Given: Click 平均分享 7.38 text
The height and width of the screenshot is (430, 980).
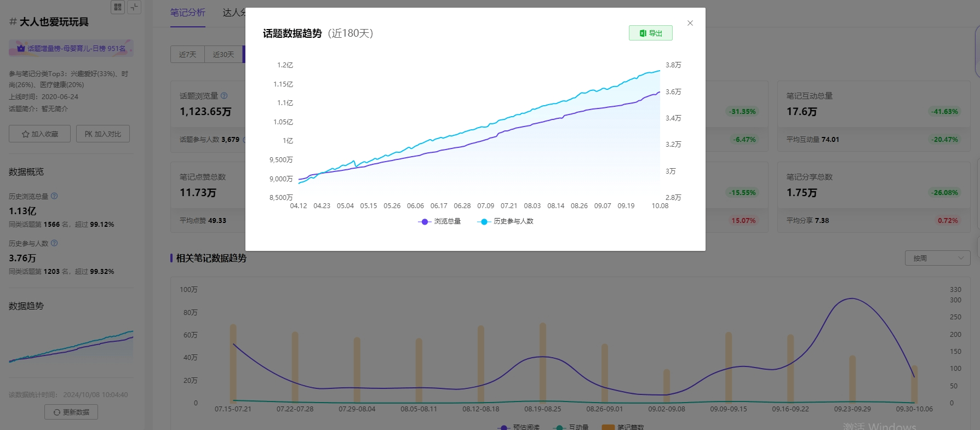Looking at the screenshot, I should (x=808, y=221).
